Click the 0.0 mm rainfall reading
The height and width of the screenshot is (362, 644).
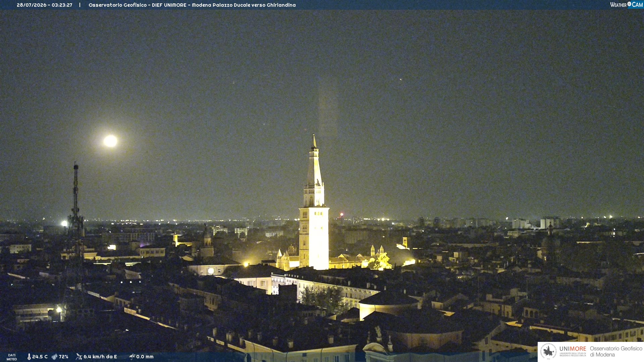point(145,357)
